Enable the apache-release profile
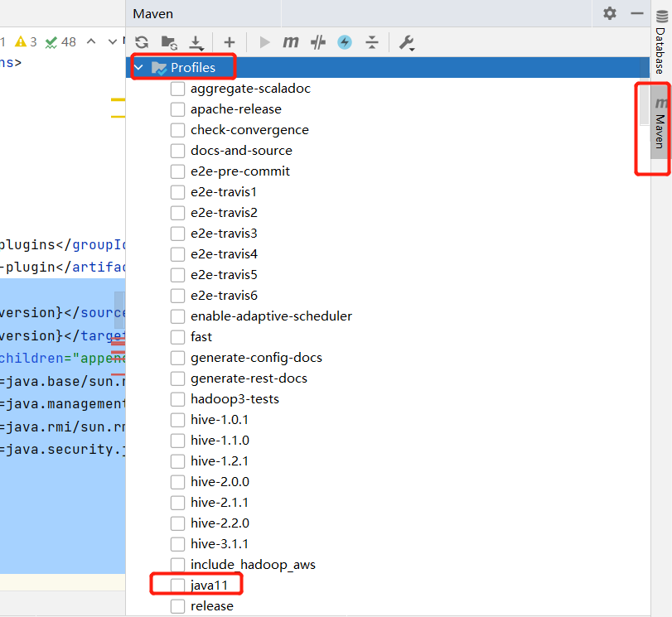Screen dimensions: 672x617 tap(177, 109)
